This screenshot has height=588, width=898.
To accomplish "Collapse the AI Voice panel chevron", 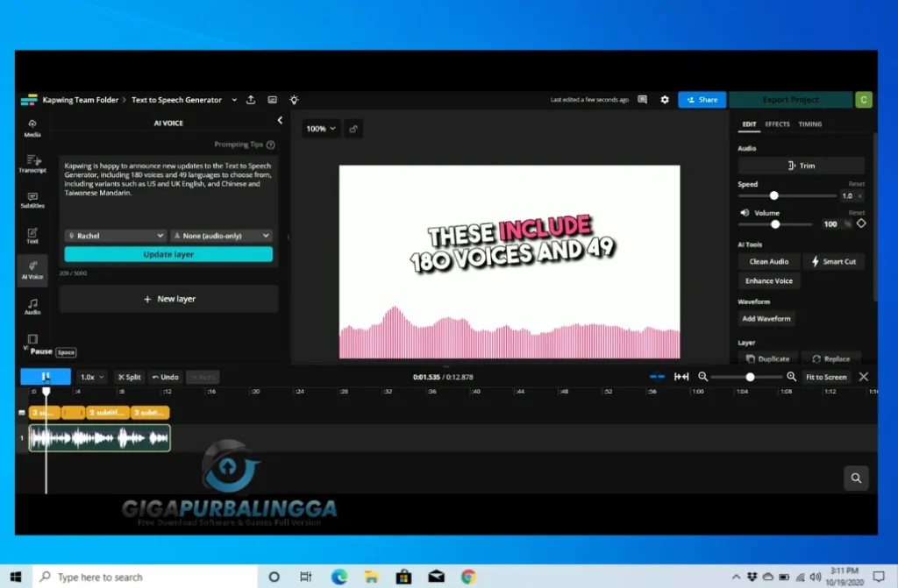I will (279, 119).
